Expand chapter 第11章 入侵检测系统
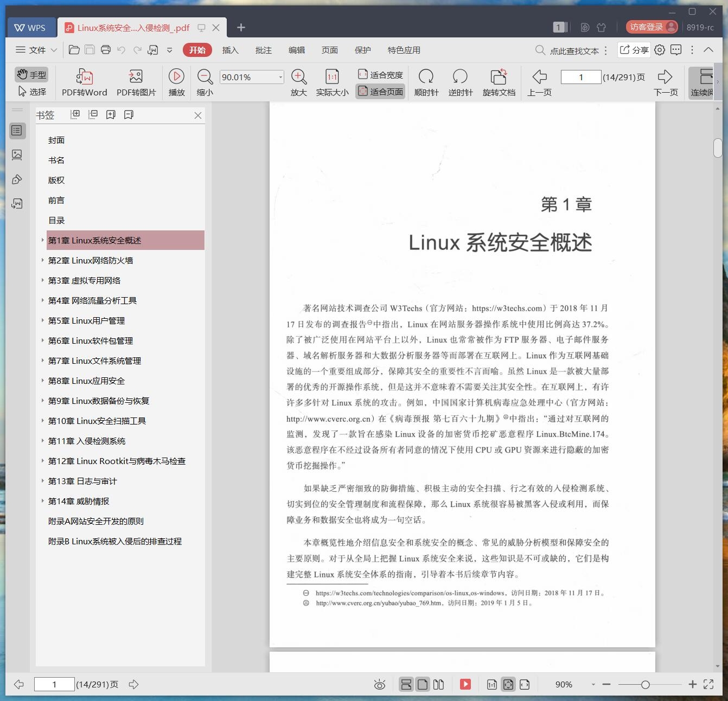The height and width of the screenshot is (701, 728). click(x=43, y=441)
